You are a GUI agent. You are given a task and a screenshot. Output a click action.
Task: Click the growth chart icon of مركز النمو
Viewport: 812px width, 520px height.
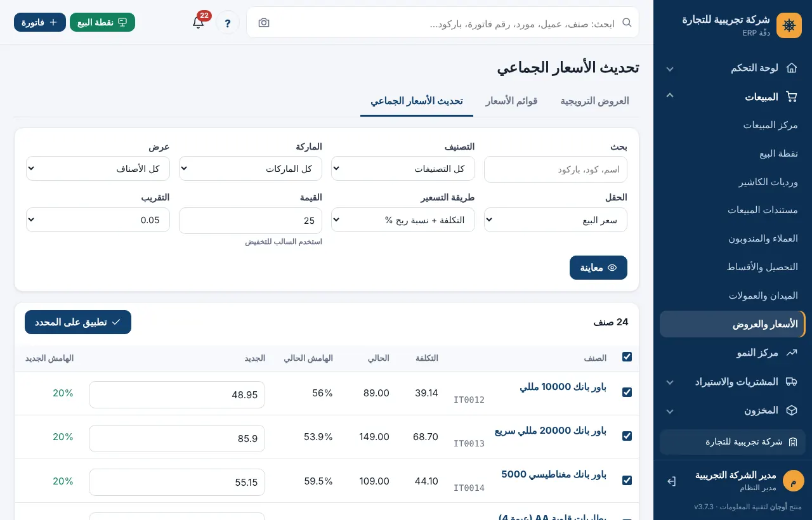point(791,353)
